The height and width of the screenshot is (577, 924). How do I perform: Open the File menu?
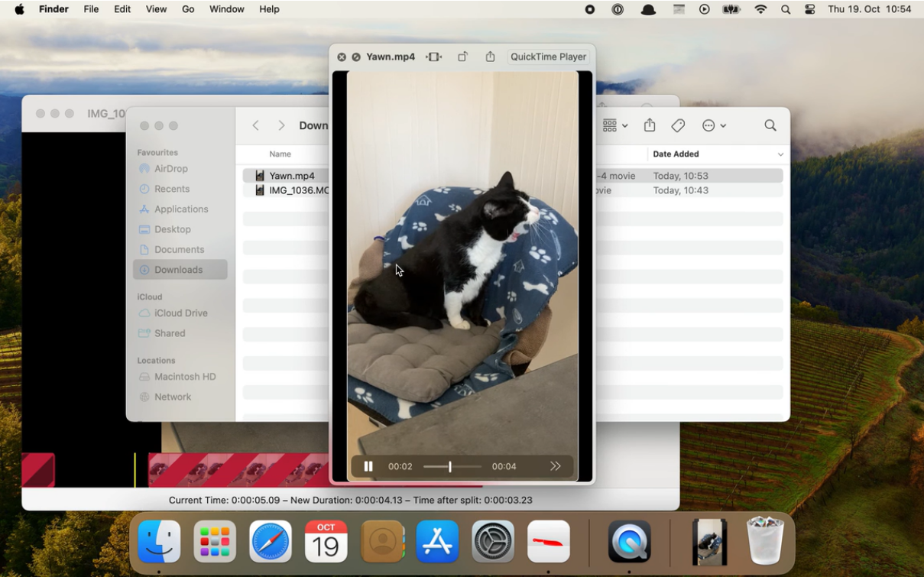tap(91, 9)
